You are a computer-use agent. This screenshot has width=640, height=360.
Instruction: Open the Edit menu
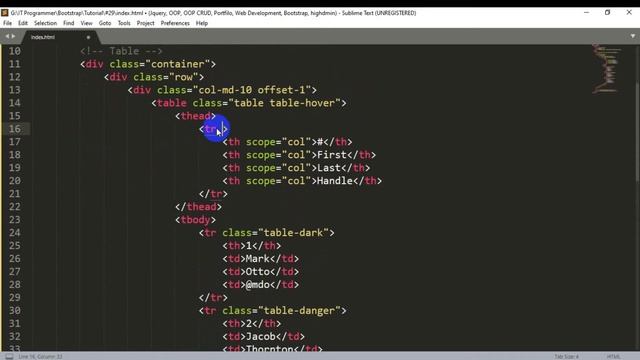(23, 23)
